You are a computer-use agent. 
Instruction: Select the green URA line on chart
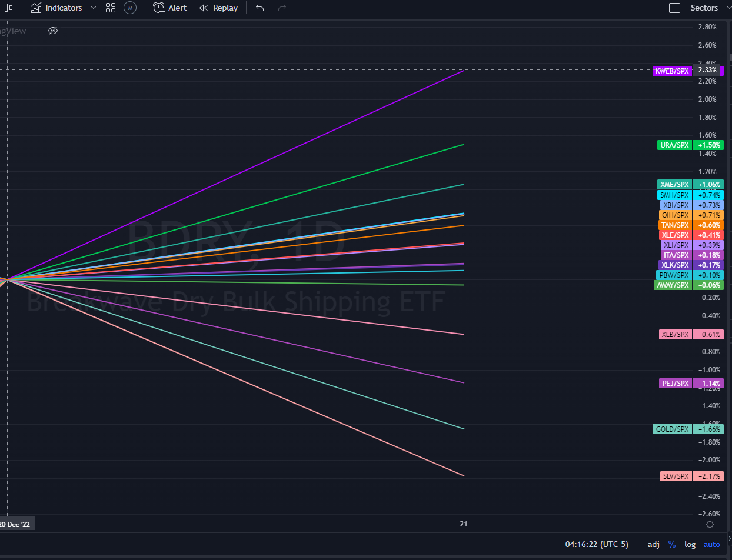(235, 212)
